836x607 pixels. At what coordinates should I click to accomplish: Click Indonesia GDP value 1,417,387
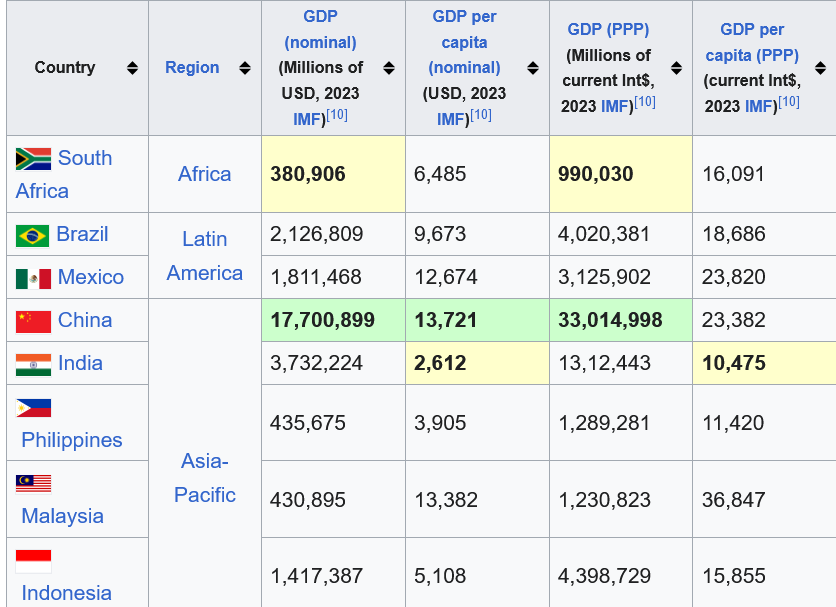tap(317, 576)
